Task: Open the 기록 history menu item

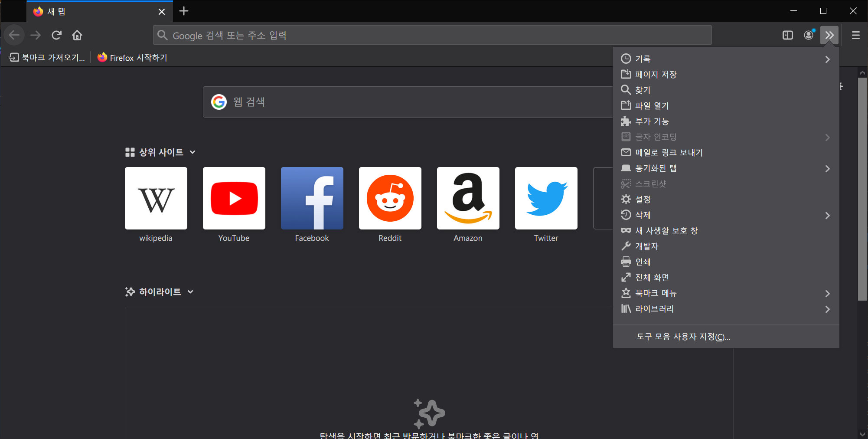Action: point(726,59)
